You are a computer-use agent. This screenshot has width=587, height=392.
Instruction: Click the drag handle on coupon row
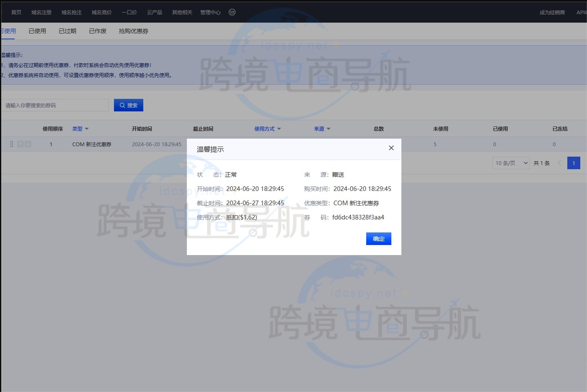(12, 144)
